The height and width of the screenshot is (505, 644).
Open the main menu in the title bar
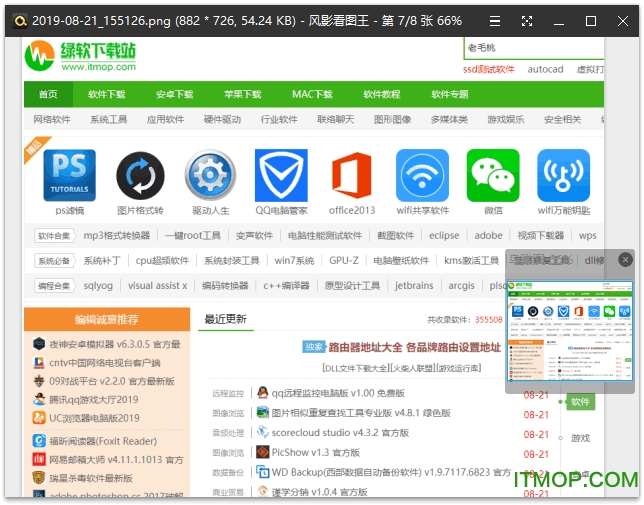(496, 20)
